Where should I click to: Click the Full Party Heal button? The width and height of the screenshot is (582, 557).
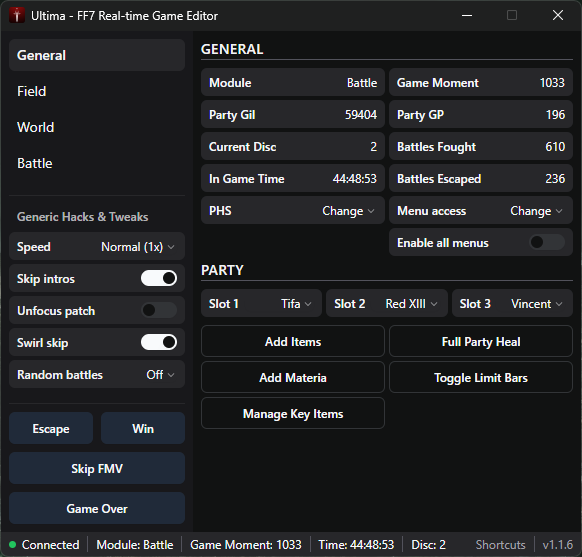tap(481, 341)
